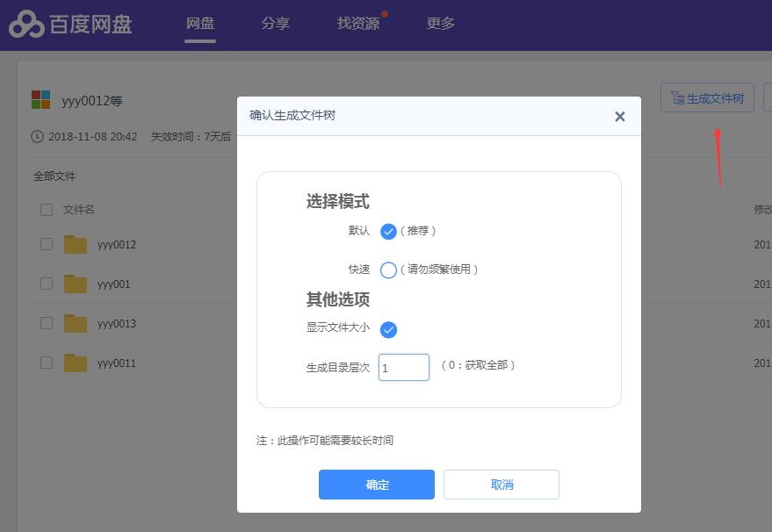
Task: Click the 文件名 column header
Action: tap(79, 210)
